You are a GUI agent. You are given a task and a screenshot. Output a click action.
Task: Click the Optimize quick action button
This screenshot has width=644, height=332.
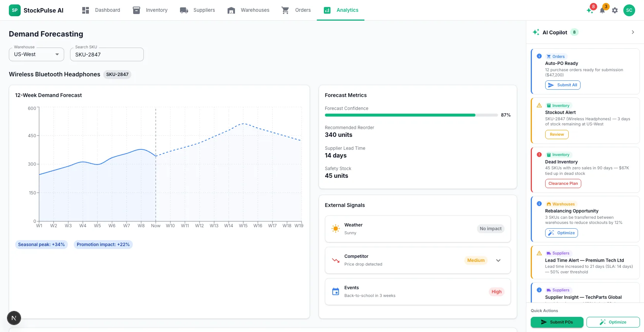[613, 322]
